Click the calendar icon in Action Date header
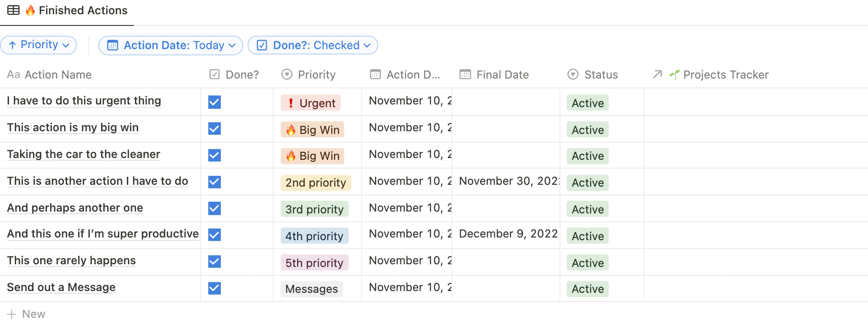 tap(375, 75)
